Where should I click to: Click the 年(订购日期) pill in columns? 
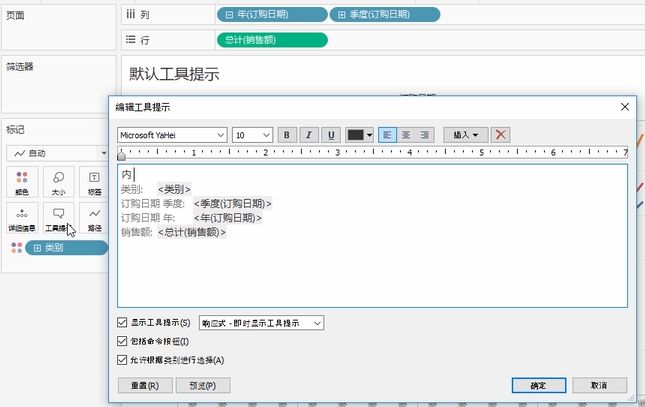272,14
